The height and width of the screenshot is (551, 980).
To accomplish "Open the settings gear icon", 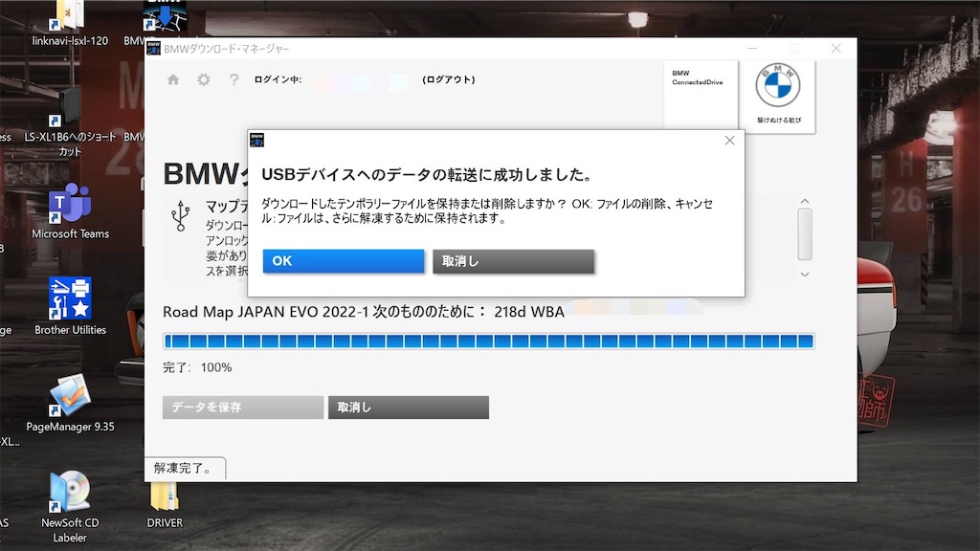I will [x=203, y=80].
